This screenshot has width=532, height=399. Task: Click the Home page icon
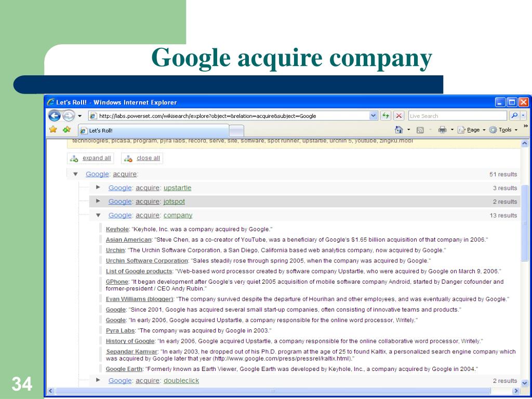point(399,129)
